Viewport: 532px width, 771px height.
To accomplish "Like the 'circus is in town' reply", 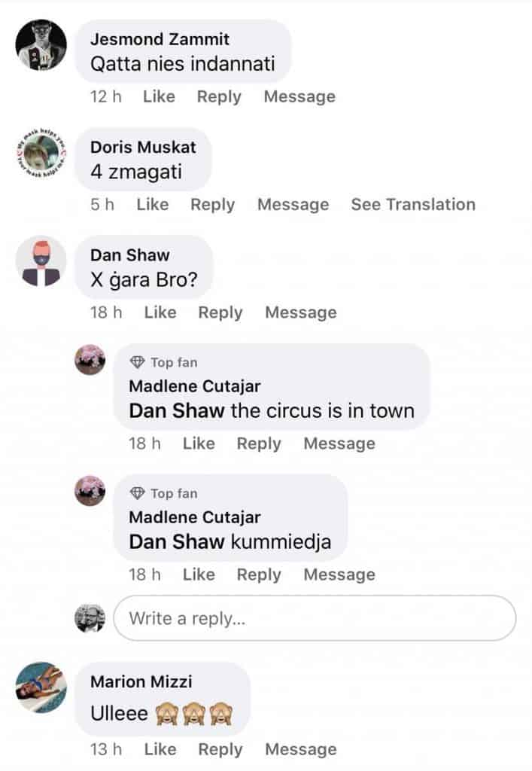I will click(x=199, y=443).
